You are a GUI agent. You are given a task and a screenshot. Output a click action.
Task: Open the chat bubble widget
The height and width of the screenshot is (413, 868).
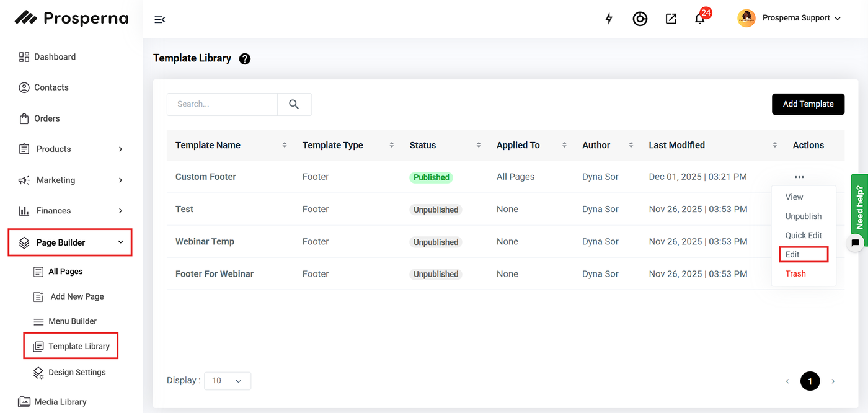[855, 242]
